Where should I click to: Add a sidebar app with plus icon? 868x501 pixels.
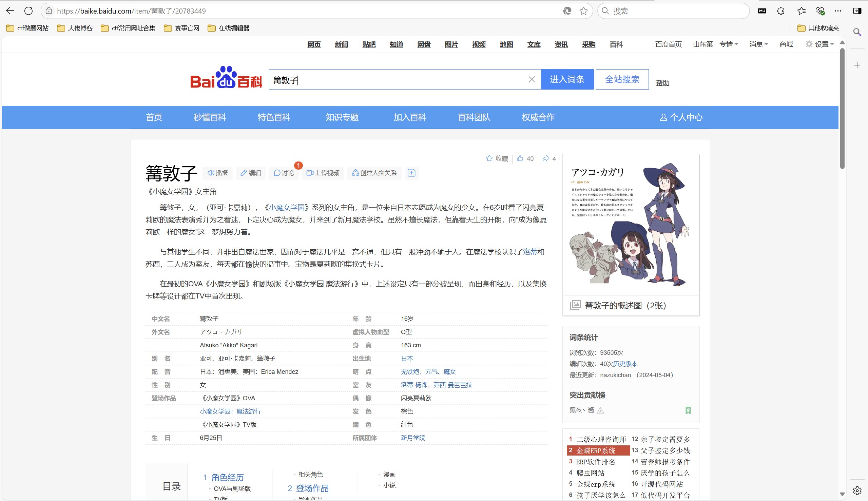click(857, 65)
